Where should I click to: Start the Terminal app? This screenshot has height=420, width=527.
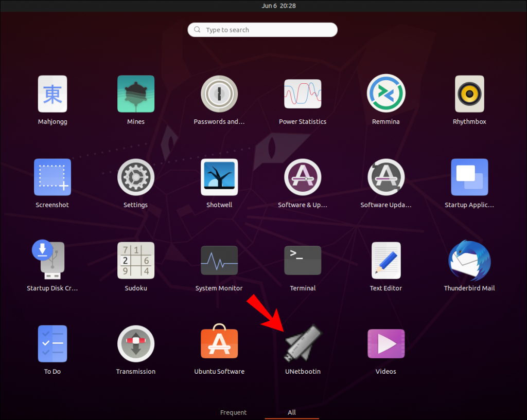pos(303,260)
